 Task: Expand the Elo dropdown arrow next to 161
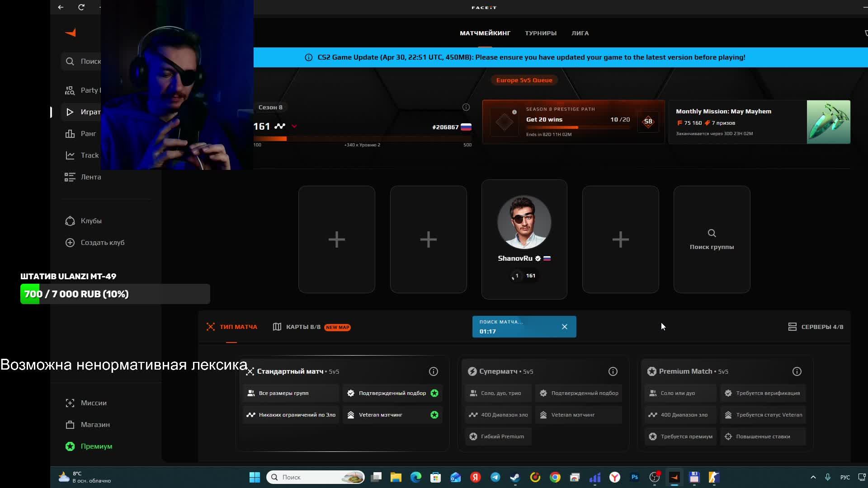(294, 127)
